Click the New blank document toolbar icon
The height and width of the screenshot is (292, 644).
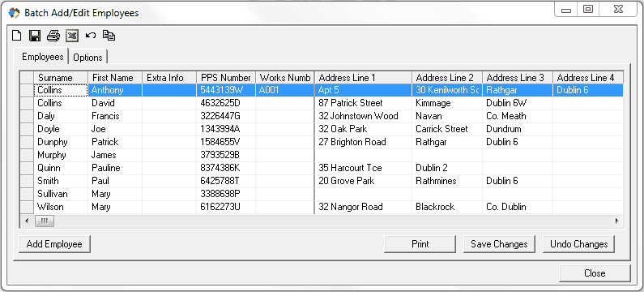(x=16, y=36)
